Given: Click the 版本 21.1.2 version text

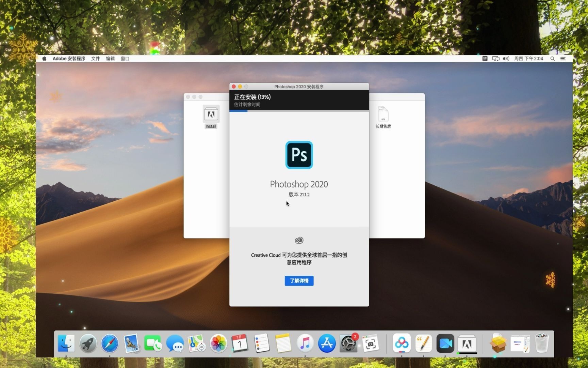Looking at the screenshot, I should coord(299,195).
